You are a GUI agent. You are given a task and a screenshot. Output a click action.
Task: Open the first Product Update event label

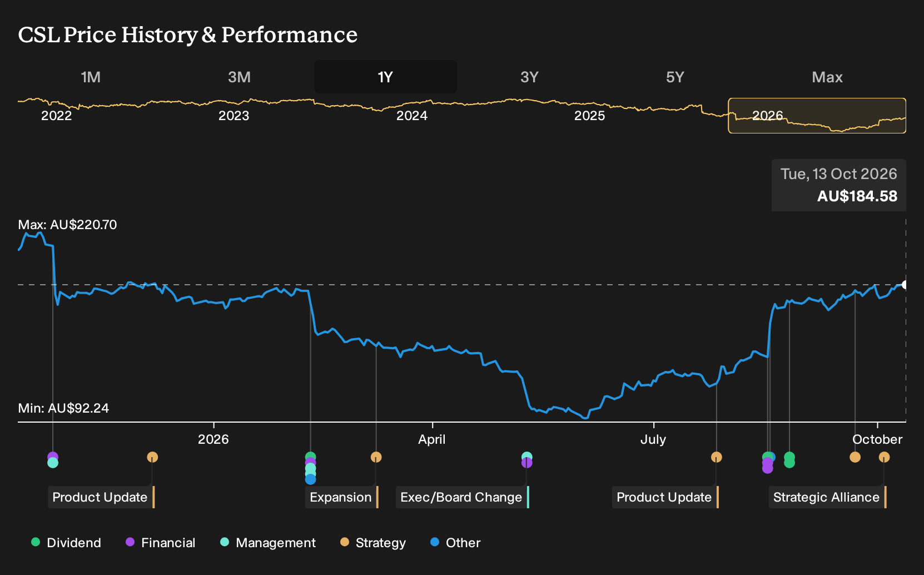pos(100,497)
